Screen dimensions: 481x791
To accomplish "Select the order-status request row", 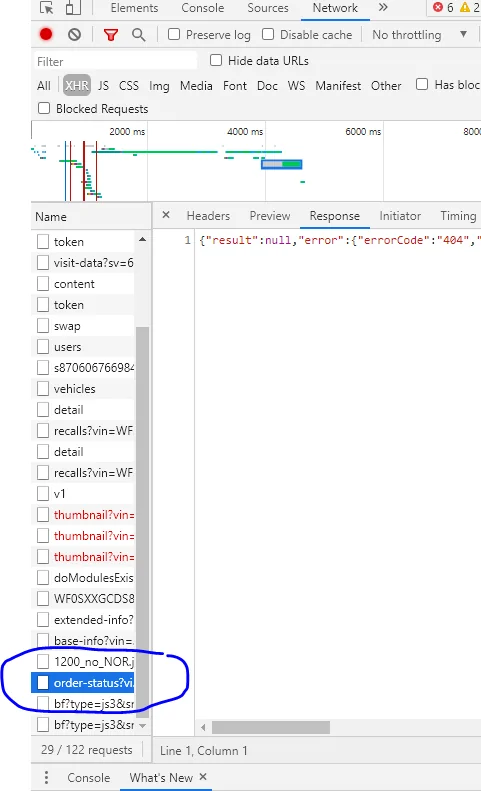I will coord(83,683).
